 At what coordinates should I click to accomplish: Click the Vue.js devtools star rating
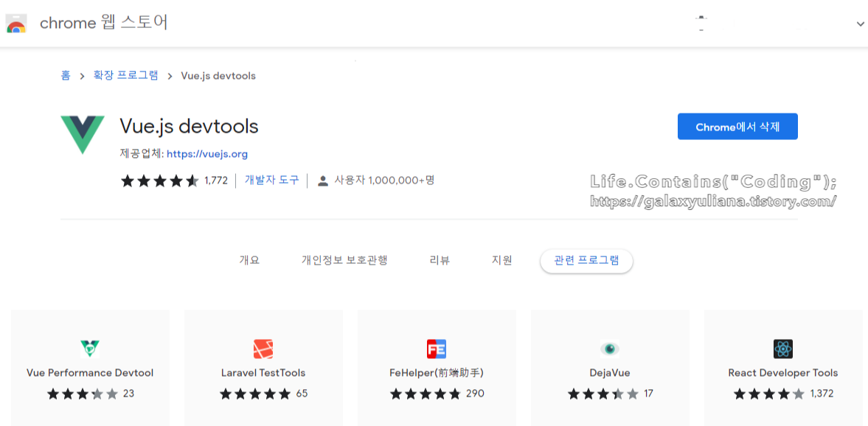click(x=160, y=181)
